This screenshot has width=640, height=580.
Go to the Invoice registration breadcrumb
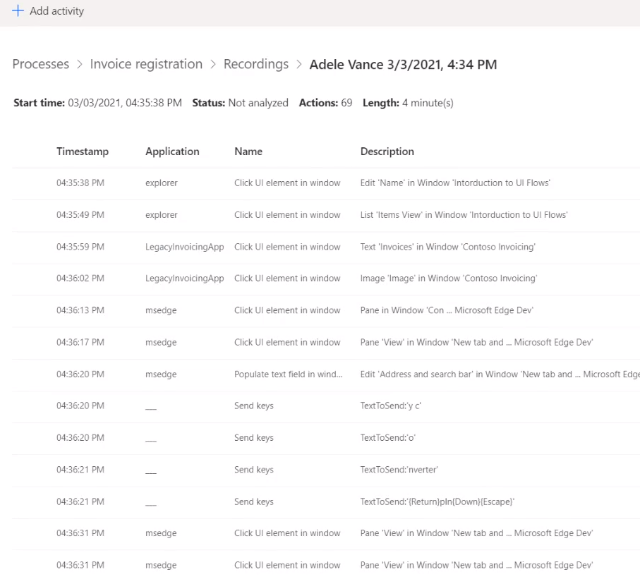point(146,64)
